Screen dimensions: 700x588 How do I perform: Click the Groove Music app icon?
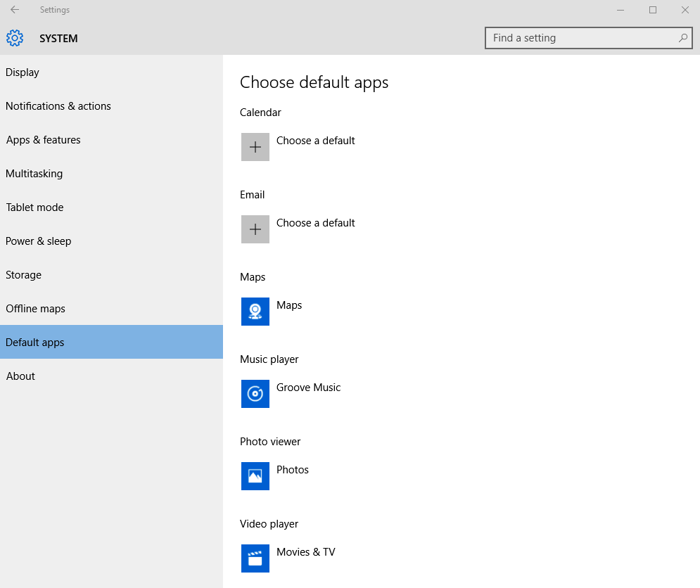255,394
